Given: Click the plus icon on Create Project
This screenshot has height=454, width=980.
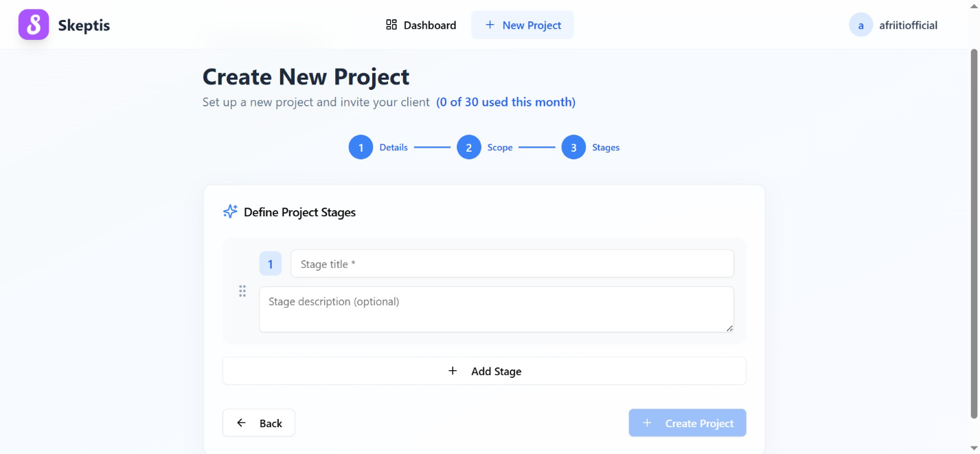Looking at the screenshot, I should click(646, 422).
